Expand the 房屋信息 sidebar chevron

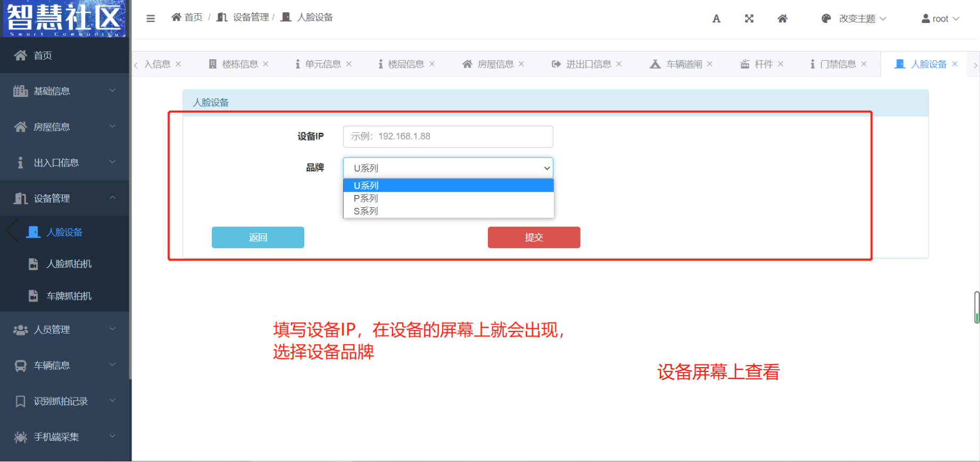pyautogui.click(x=112, y=126)
